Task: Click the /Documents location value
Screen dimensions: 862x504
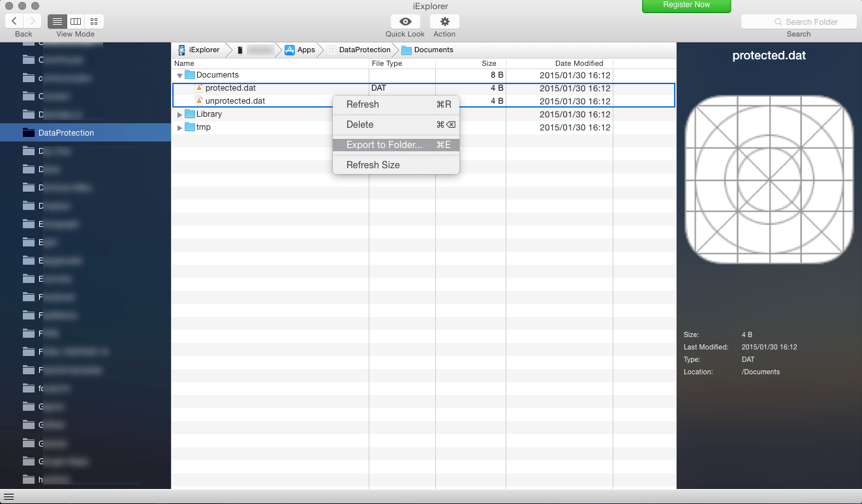Action: [761, 372]
